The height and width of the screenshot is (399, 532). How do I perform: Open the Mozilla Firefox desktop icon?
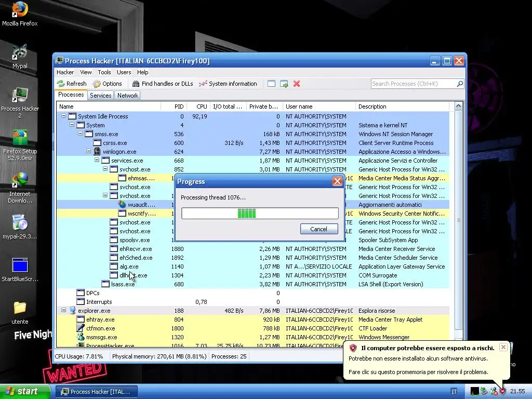pos(20,14)
